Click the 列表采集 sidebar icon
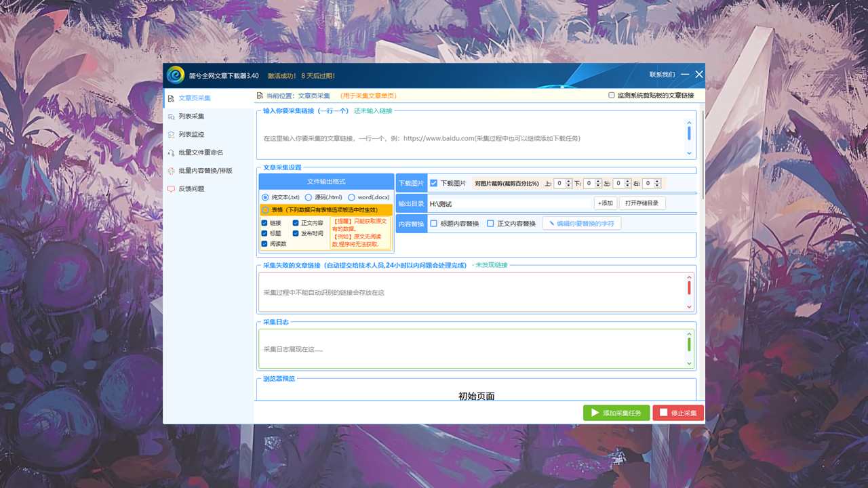The width and height of the screenshot is (868, 488). 171,117
